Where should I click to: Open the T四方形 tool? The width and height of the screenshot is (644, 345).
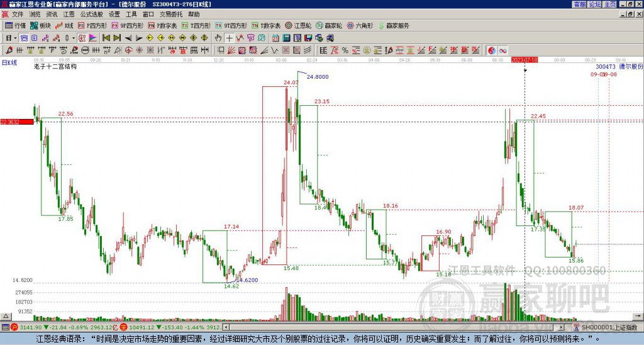point(196,25)
